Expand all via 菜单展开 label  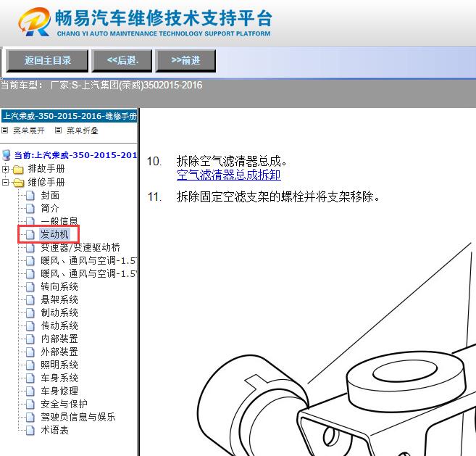29,130
